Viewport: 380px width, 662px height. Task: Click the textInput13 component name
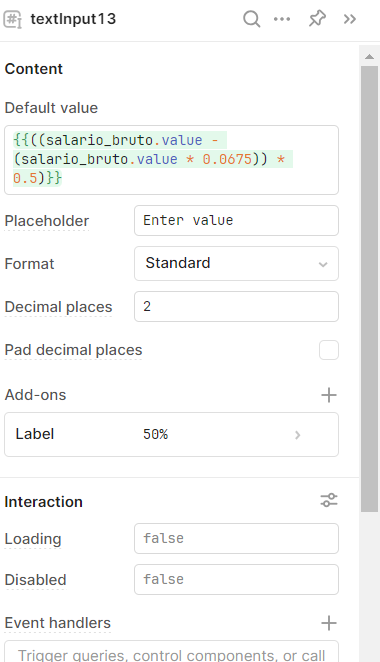(73, 19)
